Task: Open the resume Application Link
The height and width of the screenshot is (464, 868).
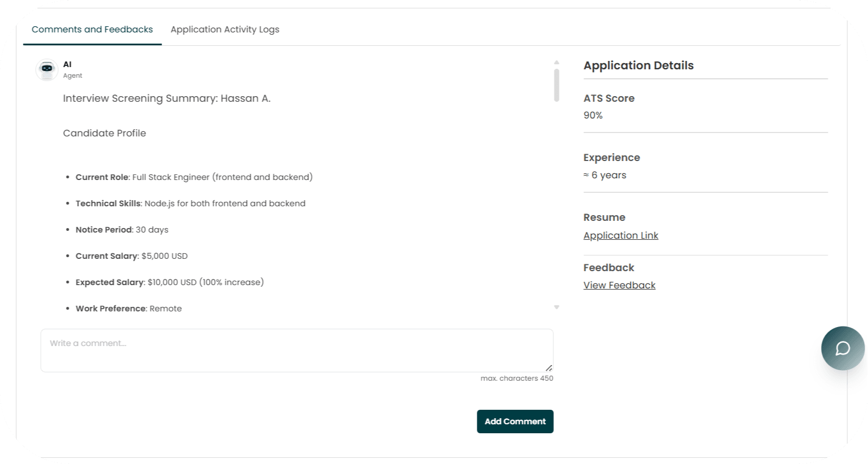Action: 620,236
